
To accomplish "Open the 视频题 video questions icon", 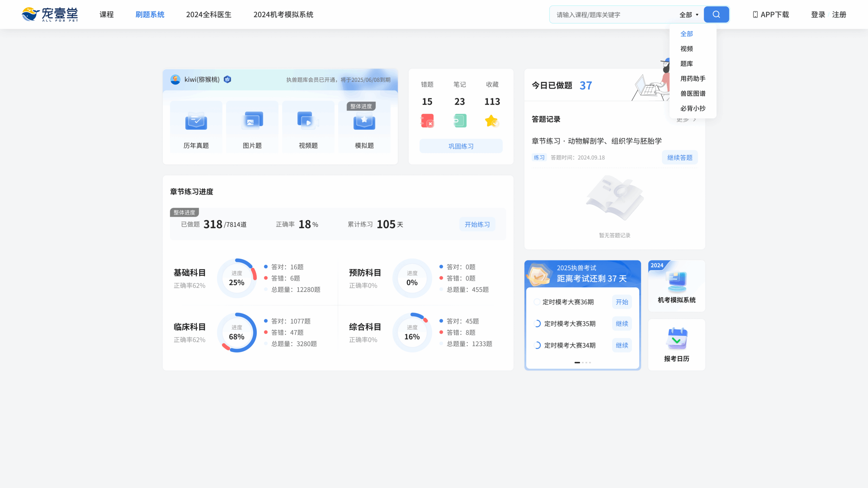I will 308,121.
